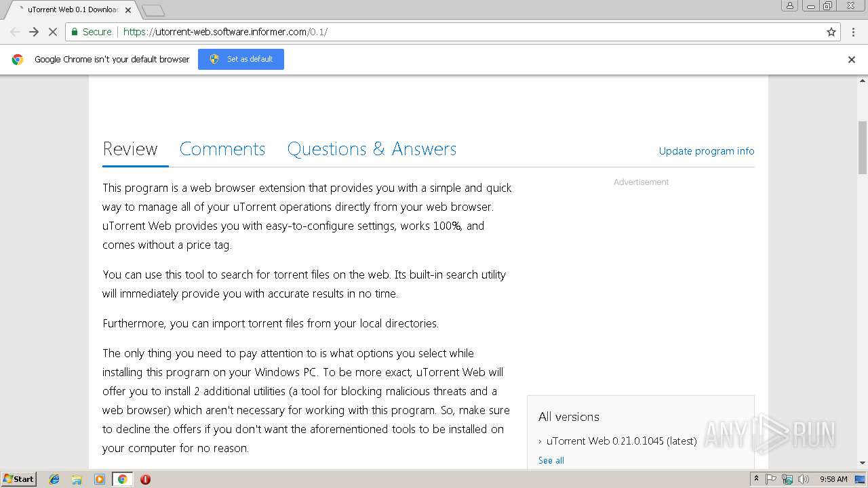Close the uTorrent Web 0.1 Download tab
Viewport: 868px width, 488px height.
coord(128,10)
